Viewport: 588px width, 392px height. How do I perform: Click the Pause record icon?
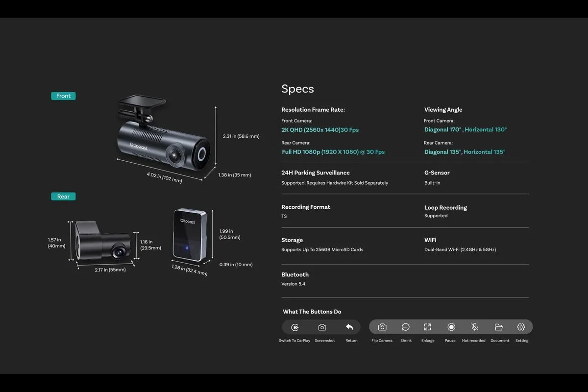click(x=451, y=327)
